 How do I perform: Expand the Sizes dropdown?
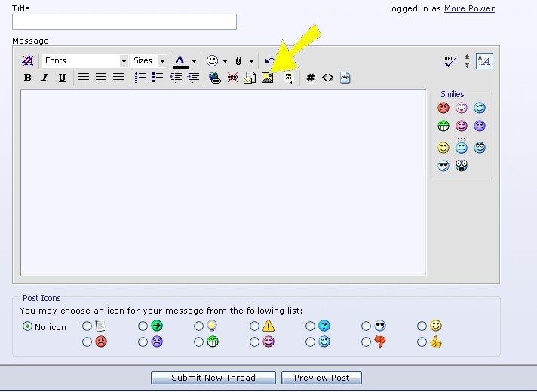click(162, 61)
